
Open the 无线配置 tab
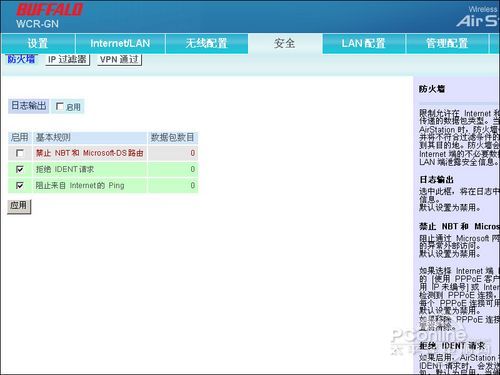[207, 43]
